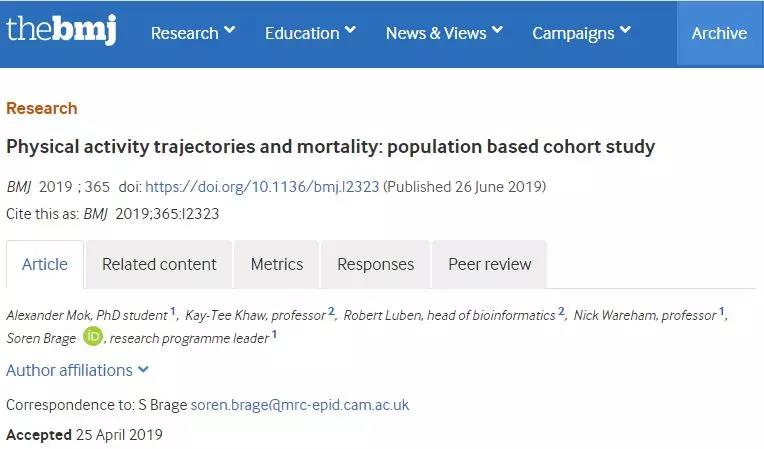Click the orange Research section heading
Screen dimensions: 764x449
coord(41,108)
